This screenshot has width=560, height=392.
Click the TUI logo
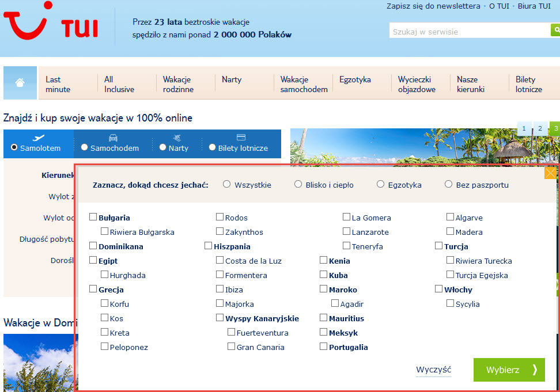pos(50,21)
